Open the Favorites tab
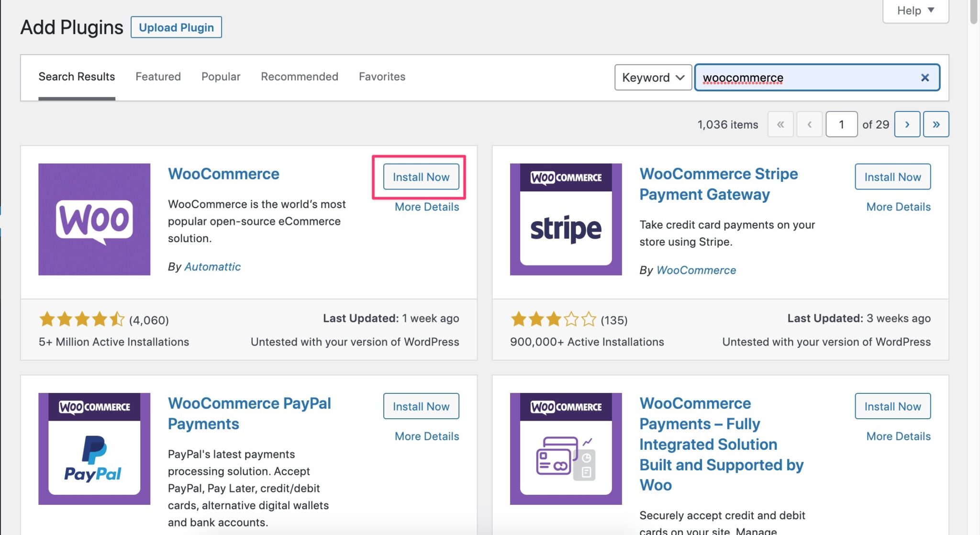The image size is (980, 535). click(382, 77)
